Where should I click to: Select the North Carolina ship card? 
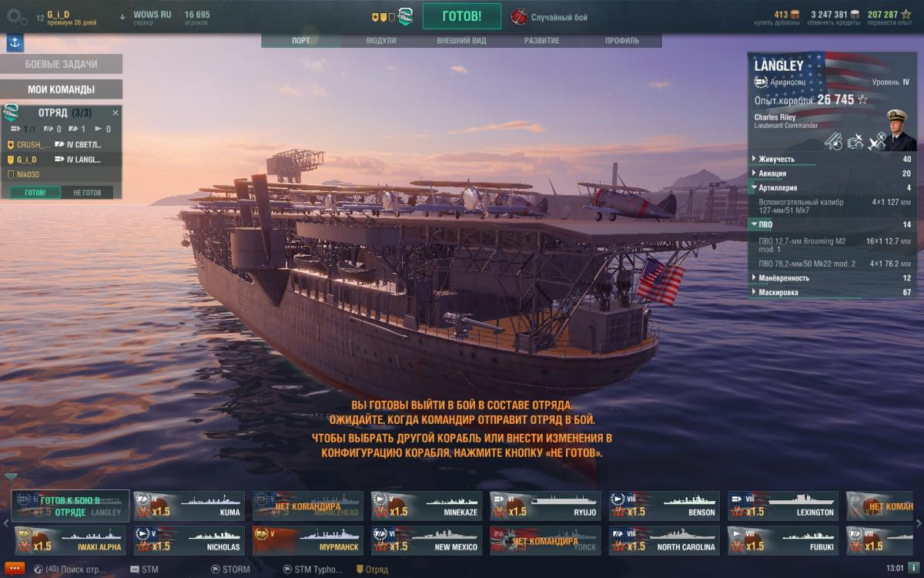665,540
